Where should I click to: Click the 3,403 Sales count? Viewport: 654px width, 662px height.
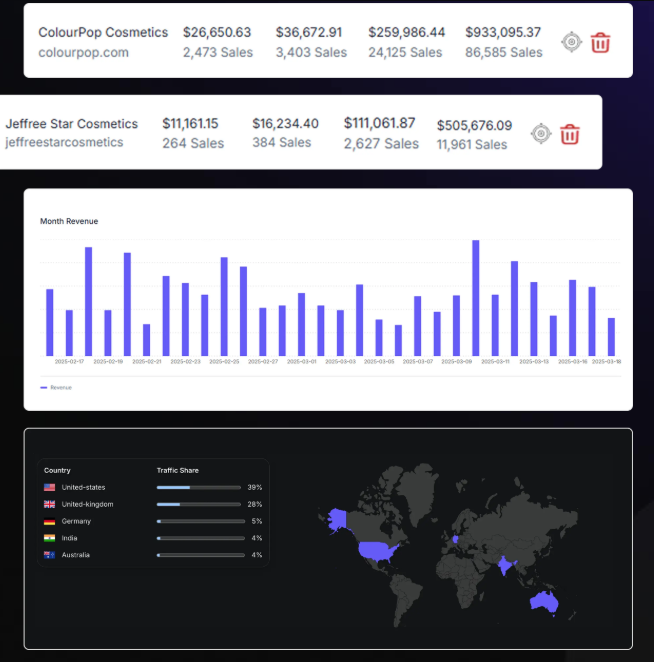coord(311,52)
